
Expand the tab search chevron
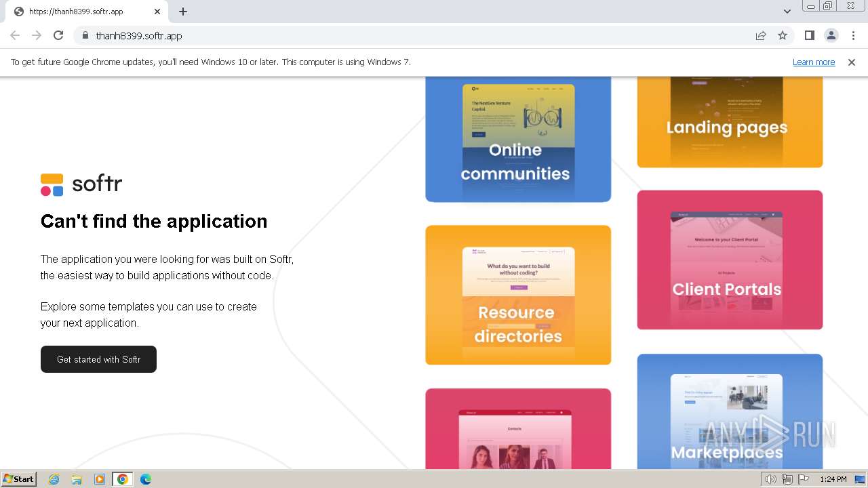787,12
